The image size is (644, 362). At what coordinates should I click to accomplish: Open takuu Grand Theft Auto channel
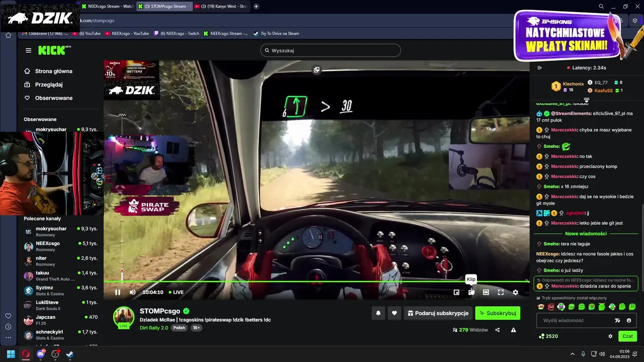(x=60, y=276)
